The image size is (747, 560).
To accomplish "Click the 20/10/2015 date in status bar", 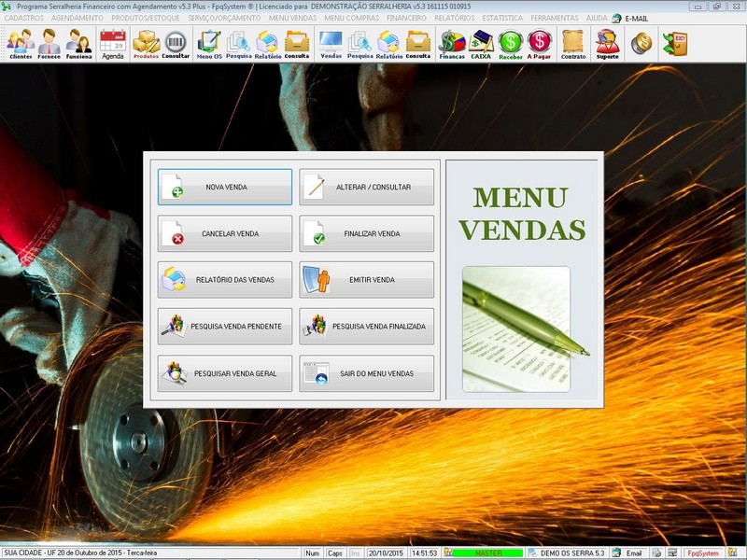I will coord(386,553).
